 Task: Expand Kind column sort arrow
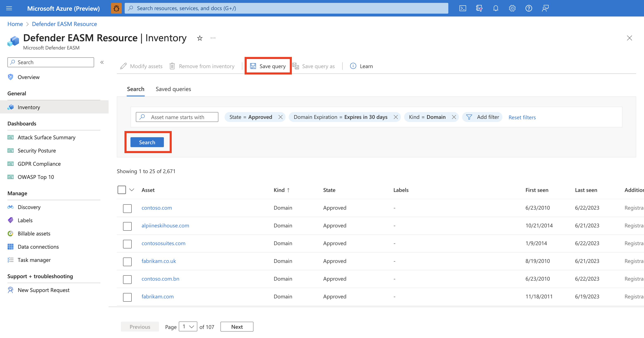click(x=289, y=190)
